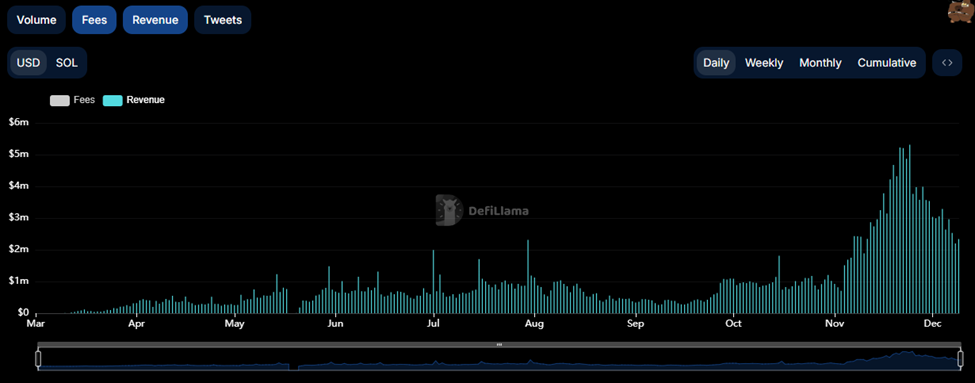Screen dimensions: 975x383
Task: Click the Apr axis label
Action: [x=136, y=324]
